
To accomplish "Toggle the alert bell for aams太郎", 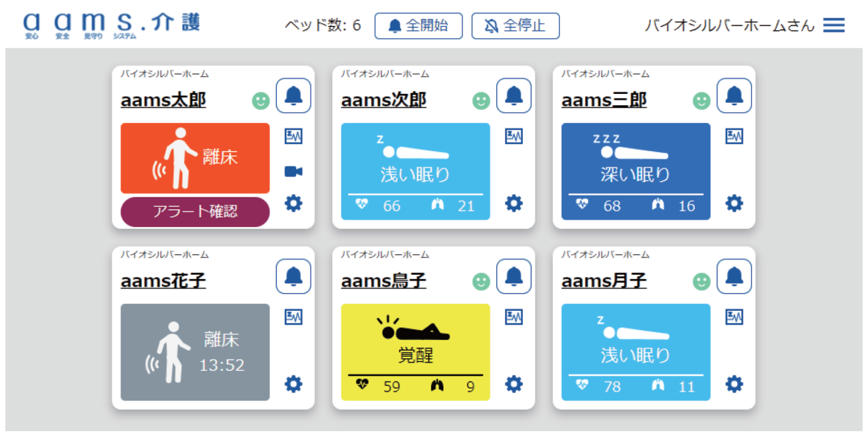I will [x=293, y=95].
